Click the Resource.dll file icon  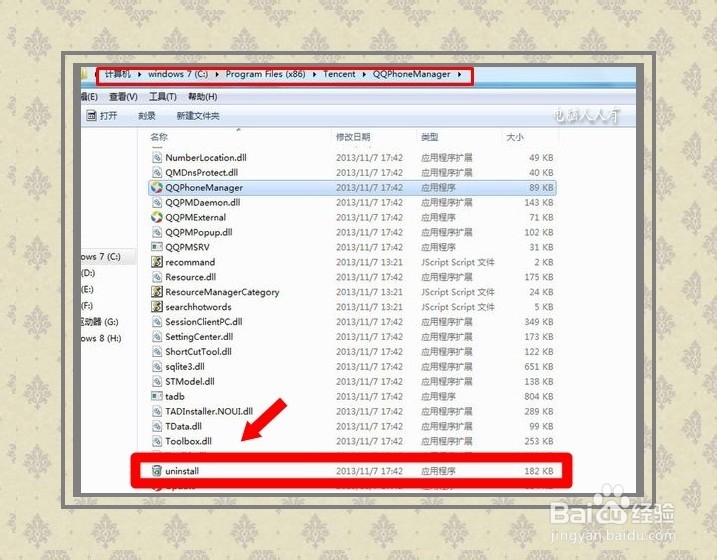pyautogui.click(x=157, y=277)
